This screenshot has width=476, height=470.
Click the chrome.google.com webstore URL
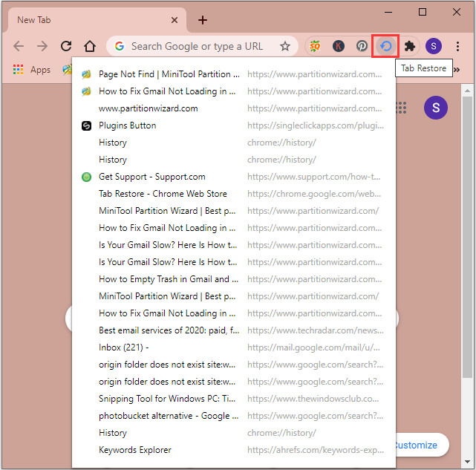click(x=314, y=194)
